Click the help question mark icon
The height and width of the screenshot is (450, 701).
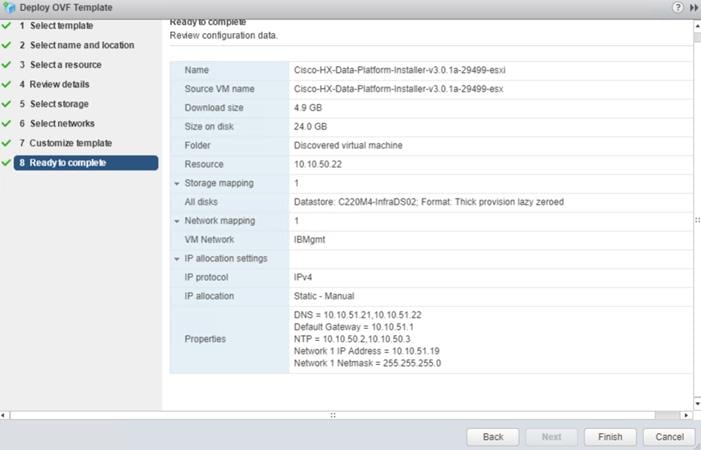(x=677, y=8)
